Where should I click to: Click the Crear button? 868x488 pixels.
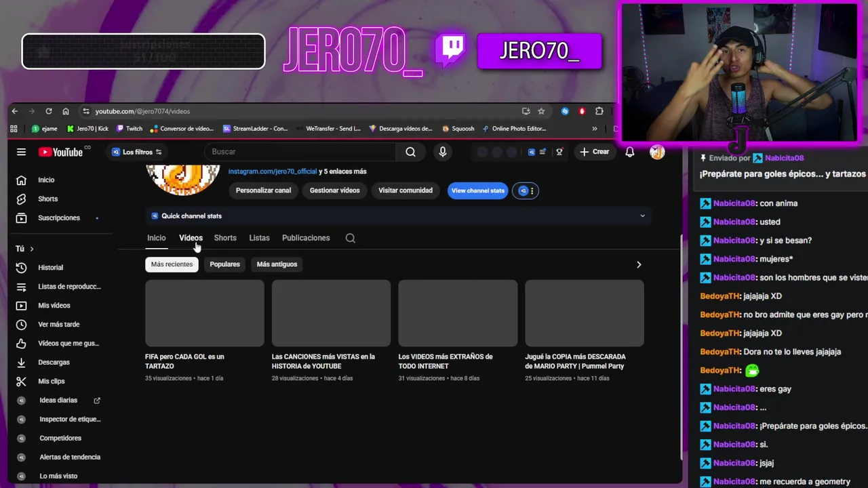click(x=595, y=152)
